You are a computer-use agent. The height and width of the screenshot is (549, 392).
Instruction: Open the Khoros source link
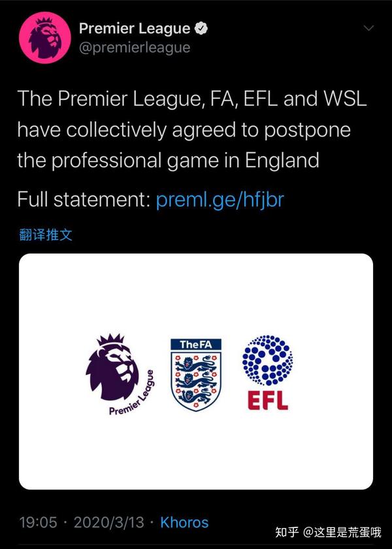184,522
